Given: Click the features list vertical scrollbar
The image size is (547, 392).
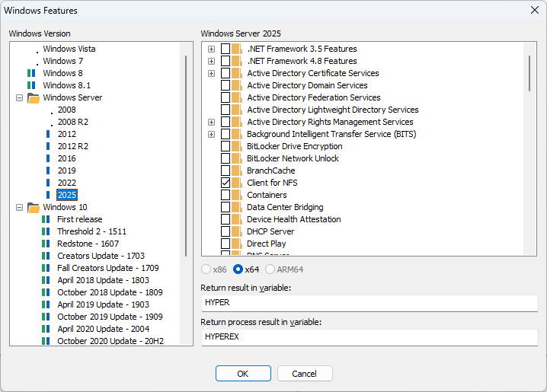Looking at the screenshot, I should click(529, 73).
